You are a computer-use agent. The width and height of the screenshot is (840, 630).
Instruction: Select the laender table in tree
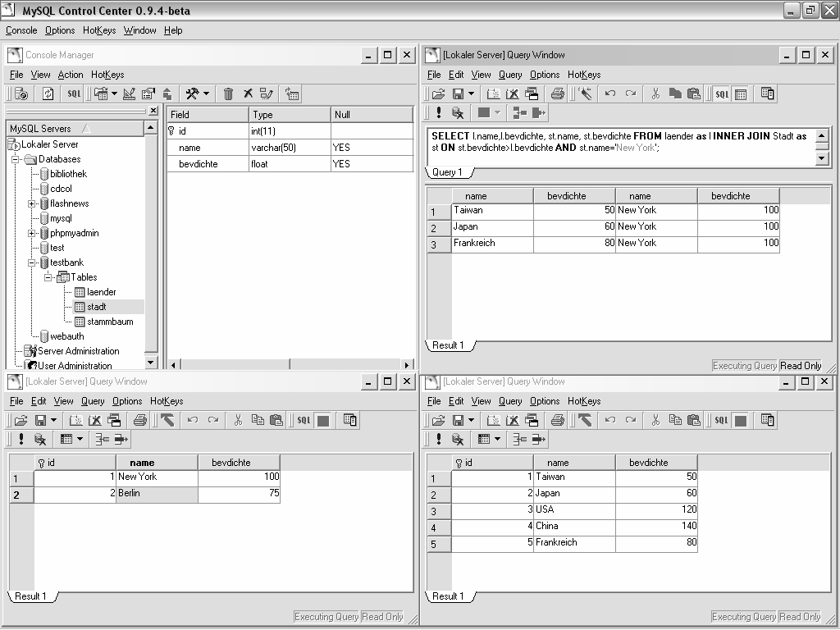click(101, 292)
